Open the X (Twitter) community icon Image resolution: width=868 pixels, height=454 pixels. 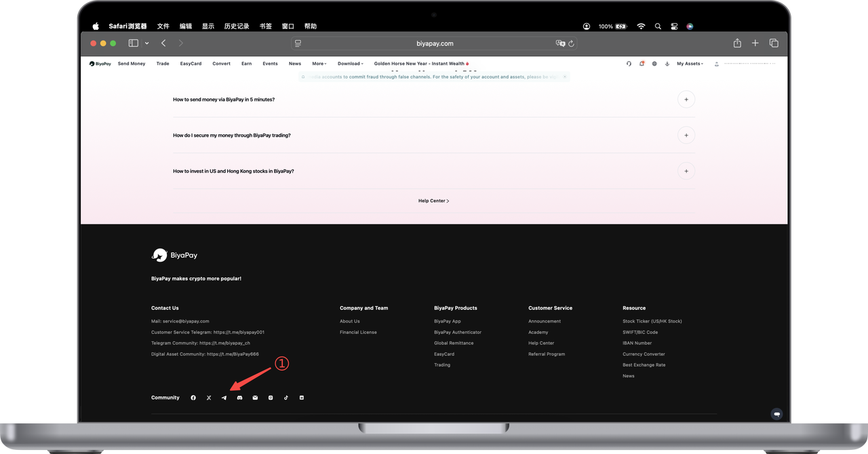pos(209,398)
